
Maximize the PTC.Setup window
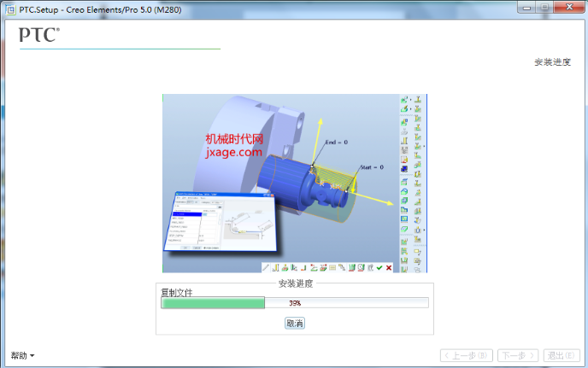[x=545, y=8]
